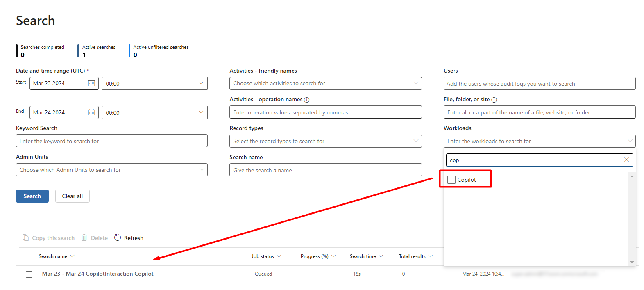Click info icon beside File, folder, or site
644x290 pixels.
point(494,100)
